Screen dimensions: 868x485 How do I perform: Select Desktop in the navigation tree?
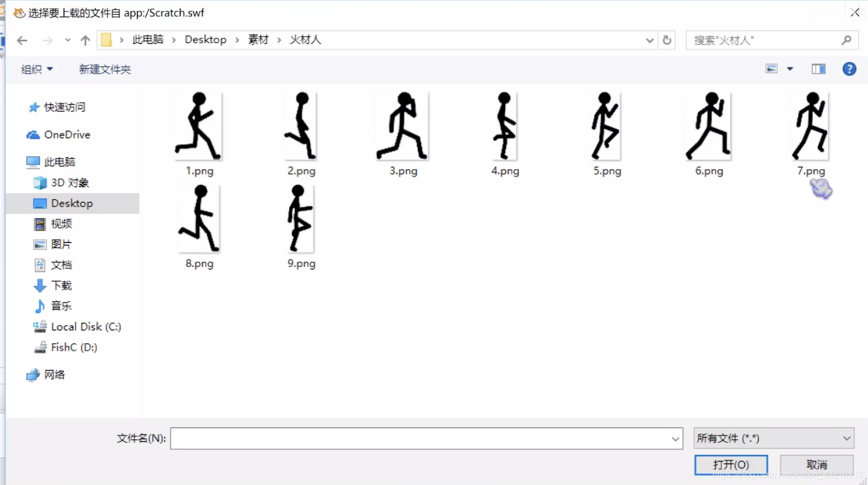[x=72, y=203]
